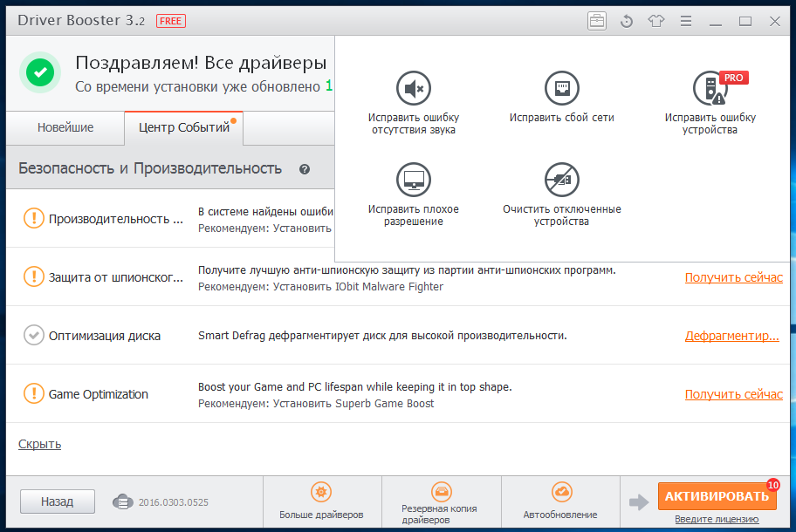796x532 pixels.
Task: Click the 'Оптимизация диска' row title
Action: click(105, 336)
